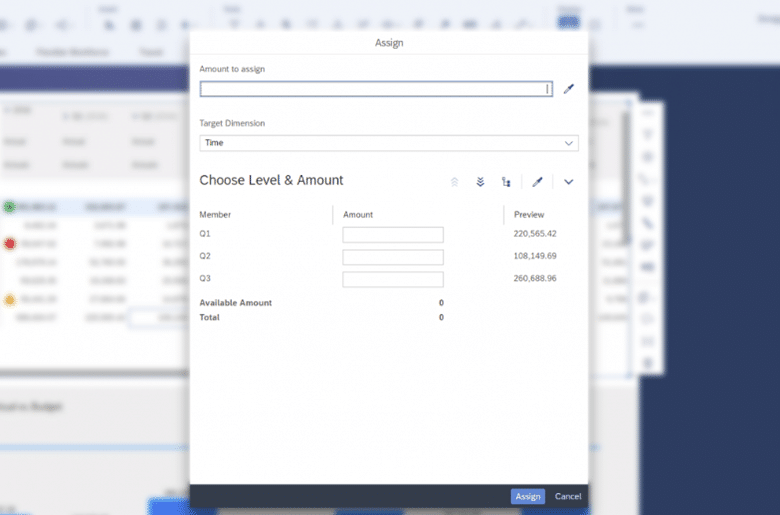Expand all levels with double down chevron

point(480,182)
